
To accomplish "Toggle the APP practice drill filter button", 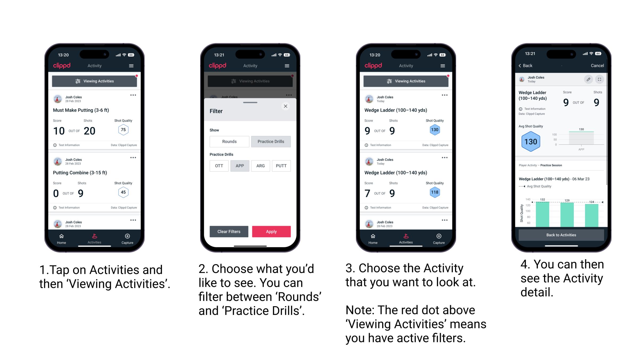I will click(240, 166).
